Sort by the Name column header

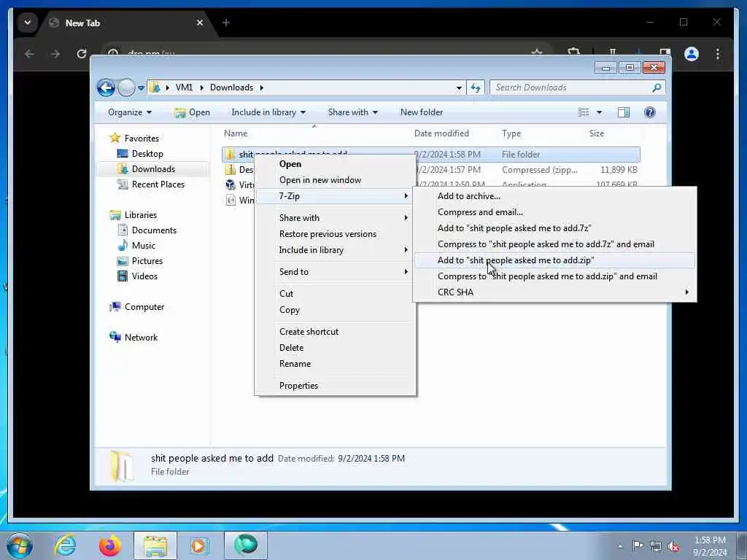[x=236, y=134]
